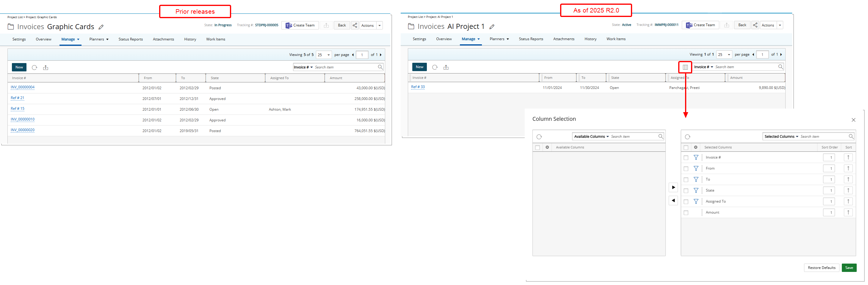This screenshot has height=285, width=868.
Task: Open Actions dropdown arrow in AI Project 1 header
Action: point(780,25)
